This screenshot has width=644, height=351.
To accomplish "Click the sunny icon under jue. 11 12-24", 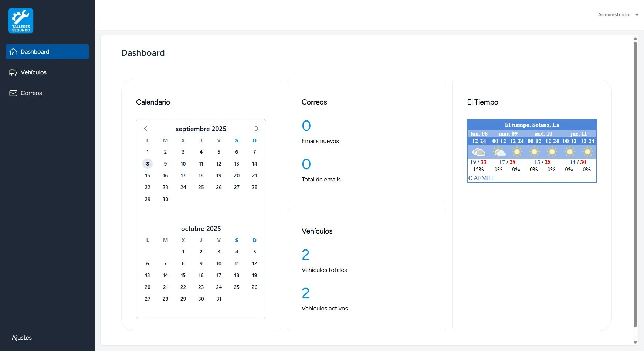I will [587, 152].
